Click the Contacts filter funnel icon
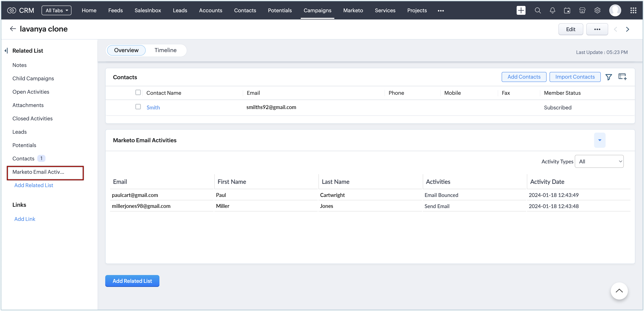The height and width of the screenshot is (311, 644). (x=609, y=77)
